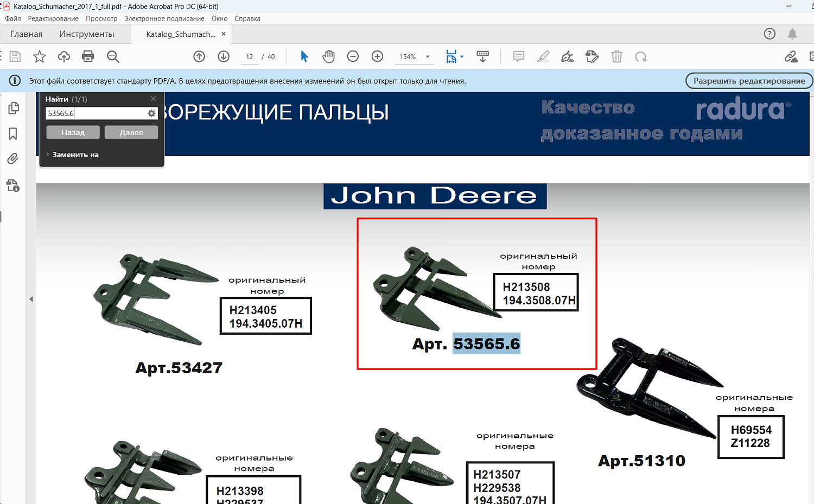Activate the selection arrow tool

[x=304, y=56]
